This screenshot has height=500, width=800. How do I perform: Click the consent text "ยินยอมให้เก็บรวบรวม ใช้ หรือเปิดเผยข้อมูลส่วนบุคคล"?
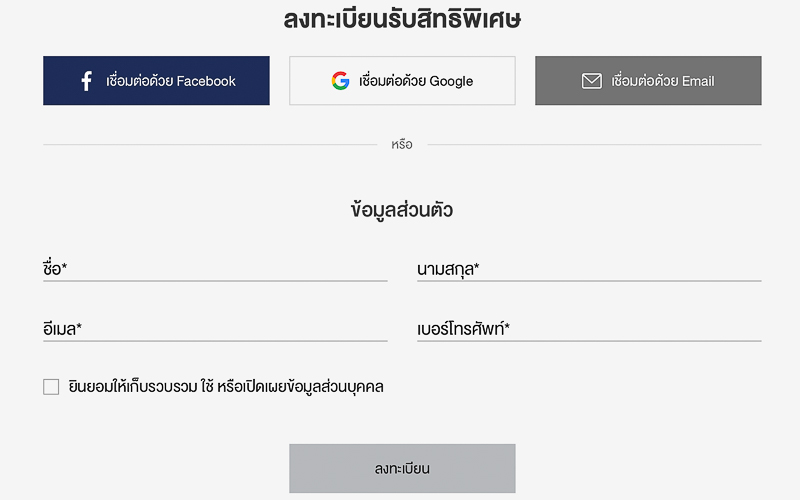pos(227,387)
